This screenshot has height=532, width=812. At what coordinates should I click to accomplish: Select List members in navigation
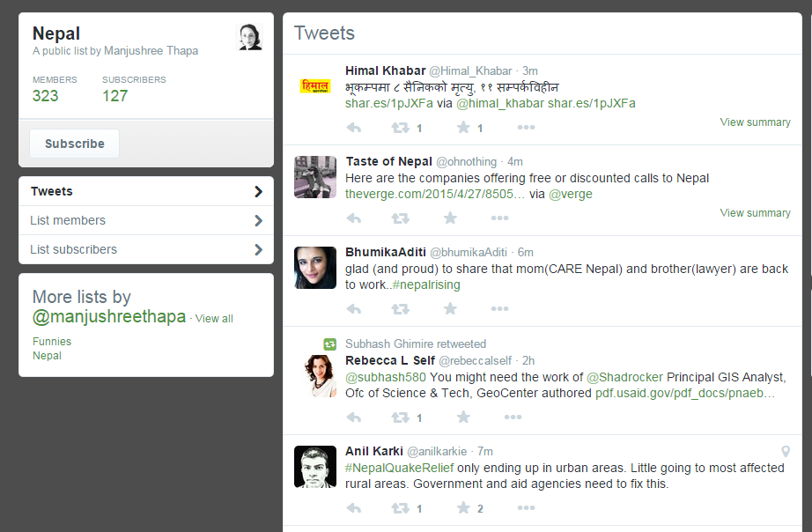pos(146,220)
